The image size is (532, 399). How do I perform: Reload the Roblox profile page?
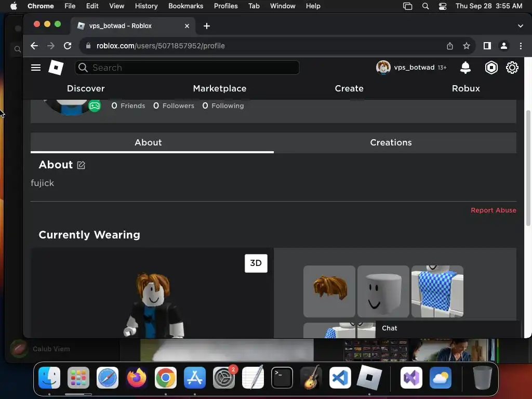click(68, 46)
